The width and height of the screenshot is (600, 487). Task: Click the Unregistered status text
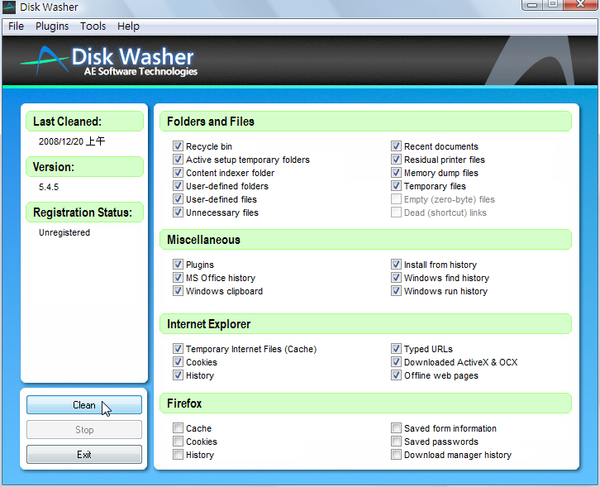point(64,233)
